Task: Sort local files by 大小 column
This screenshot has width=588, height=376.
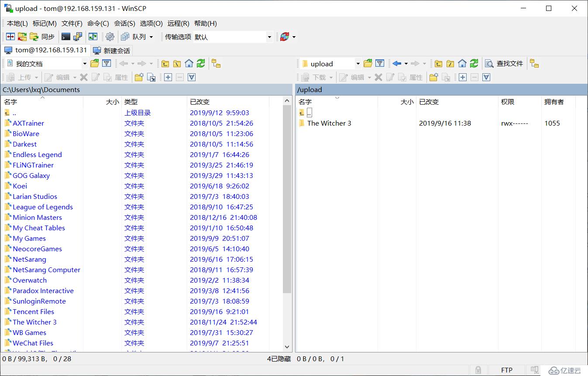Action: tap(102, 102)
